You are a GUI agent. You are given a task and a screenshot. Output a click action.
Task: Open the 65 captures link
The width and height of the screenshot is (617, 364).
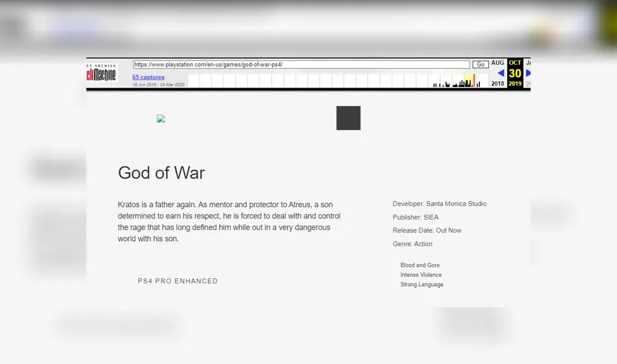pos(148,77)
